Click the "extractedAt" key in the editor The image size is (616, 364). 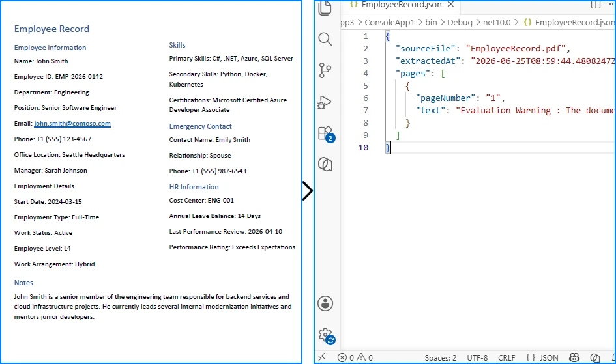coord(430,61)
